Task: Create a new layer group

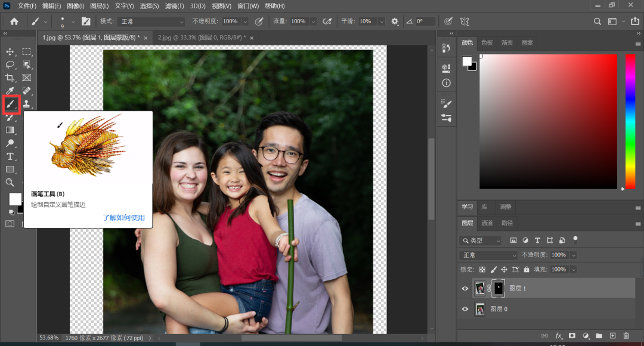Action: [x=599, y=336]
